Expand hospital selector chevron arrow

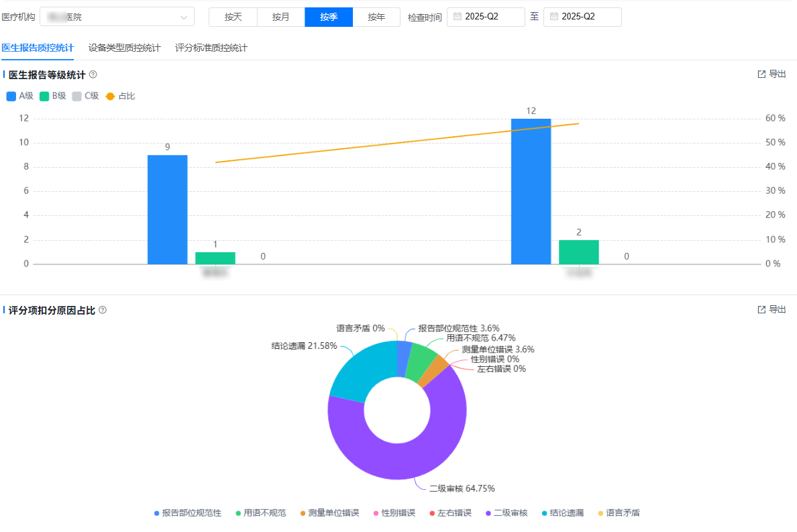[184, 17]
